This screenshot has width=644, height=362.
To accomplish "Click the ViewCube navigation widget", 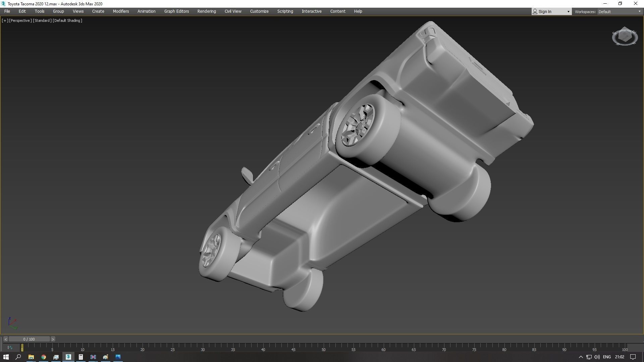I will tap(625, 37).
